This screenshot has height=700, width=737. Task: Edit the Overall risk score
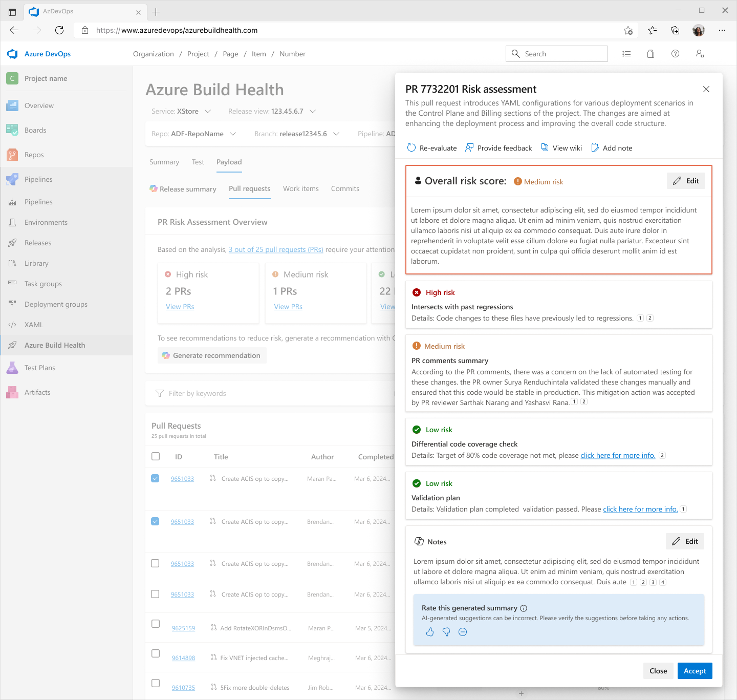pyautogui.click(x=686, y=181)
